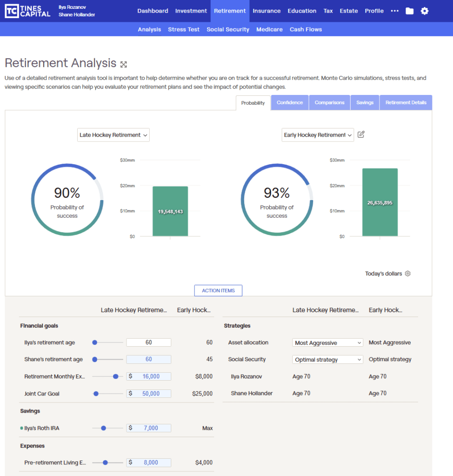Open the Early Hockey Retirement scenario dropdown
This screenshot has width=453, height=476.
[318, 135]
